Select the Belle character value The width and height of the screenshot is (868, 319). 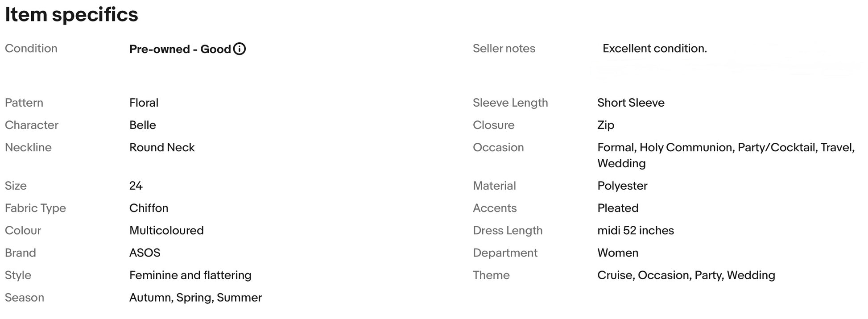point(142,125)
